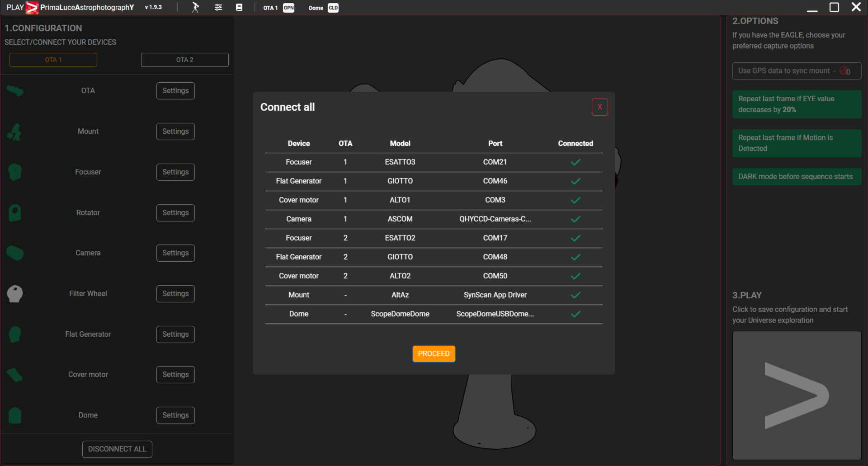Select the AltAz model cell
Screen dimensions: 868x466
tap(400, 295)
